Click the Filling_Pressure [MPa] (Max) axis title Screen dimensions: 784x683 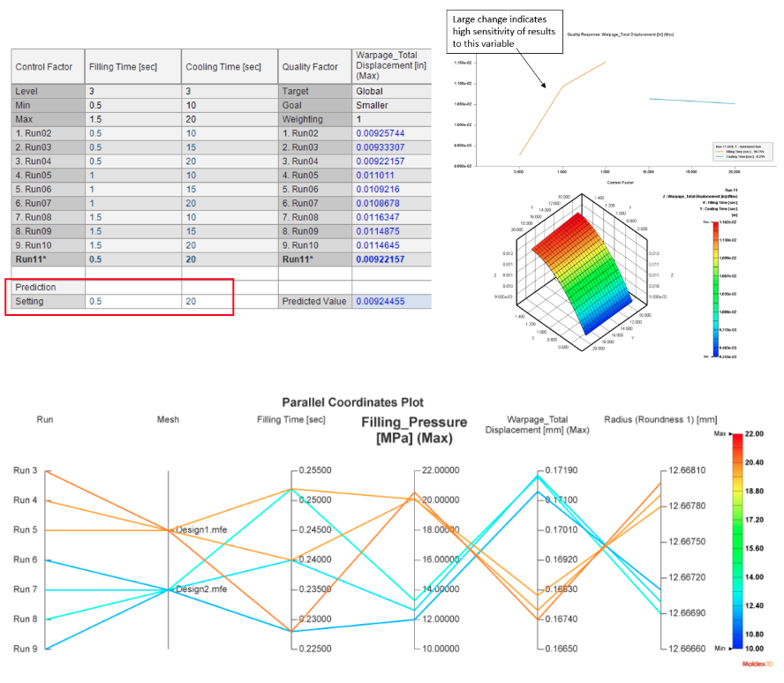[x=415, y=430]
